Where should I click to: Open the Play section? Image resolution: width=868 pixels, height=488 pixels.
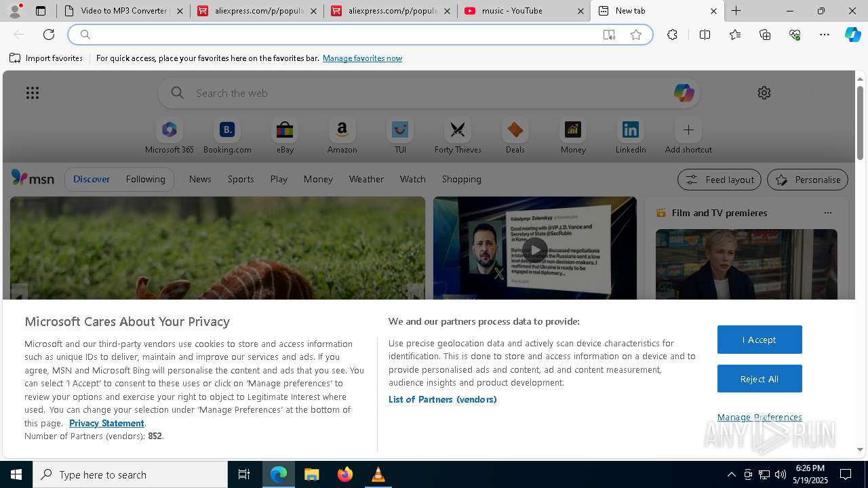(279, 179)
